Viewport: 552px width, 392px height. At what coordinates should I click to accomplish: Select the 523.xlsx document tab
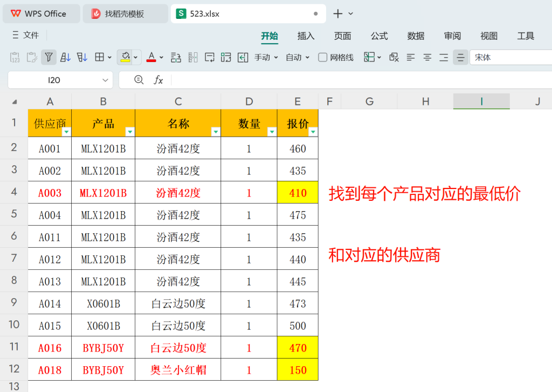(x=248, y=13)
